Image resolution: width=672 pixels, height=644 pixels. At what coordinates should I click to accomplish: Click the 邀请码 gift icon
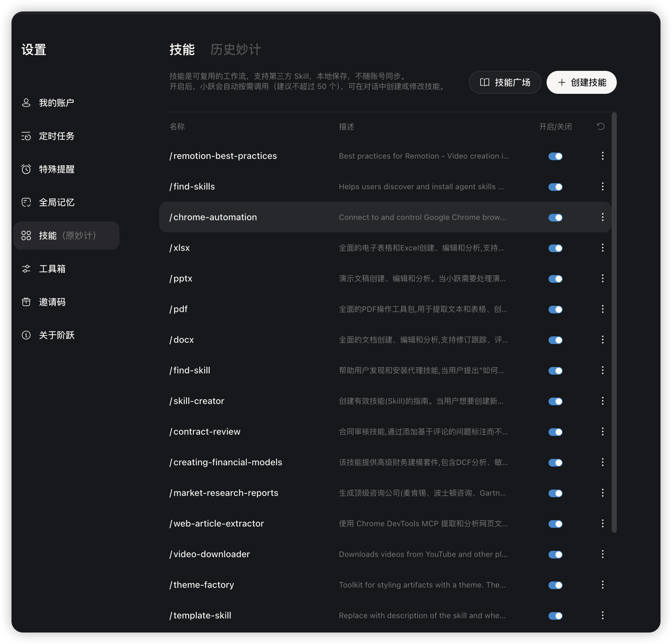(26, 302)
